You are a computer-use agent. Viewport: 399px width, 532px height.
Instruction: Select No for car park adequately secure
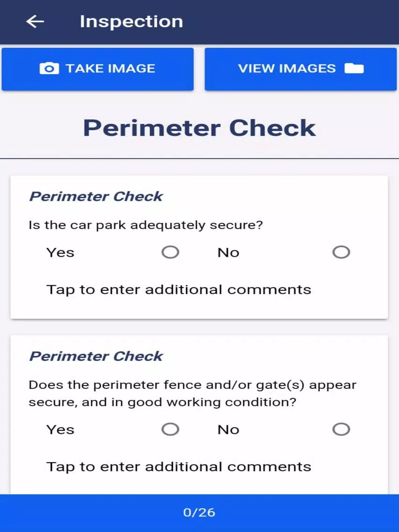click(341, 252)
